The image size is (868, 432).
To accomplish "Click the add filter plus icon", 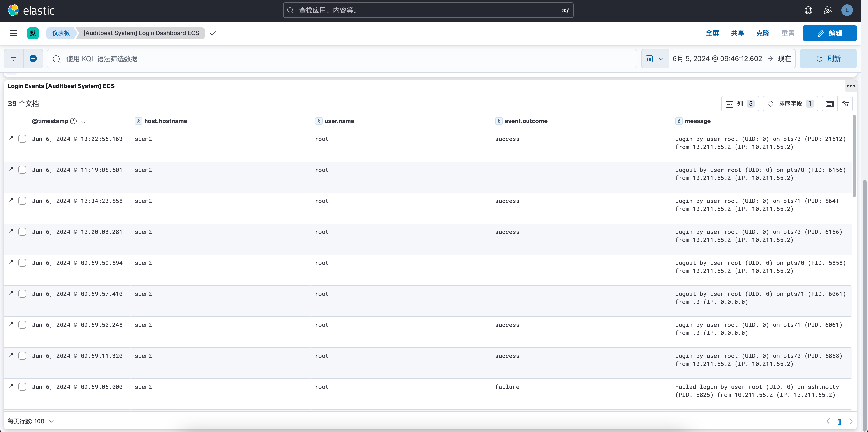I will (33, 59).
